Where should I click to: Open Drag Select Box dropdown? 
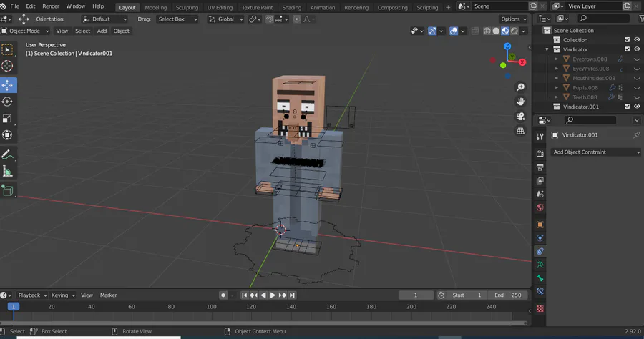click(177, 19)
